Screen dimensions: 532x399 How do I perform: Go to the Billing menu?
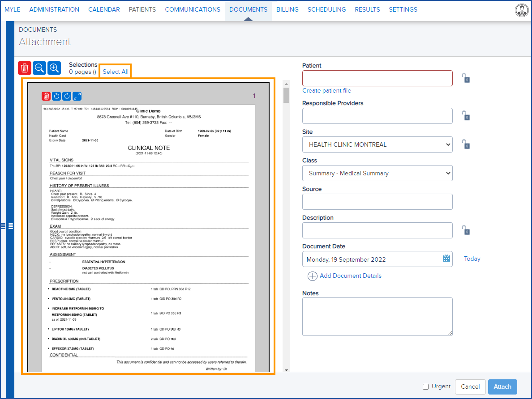point(287,9)
